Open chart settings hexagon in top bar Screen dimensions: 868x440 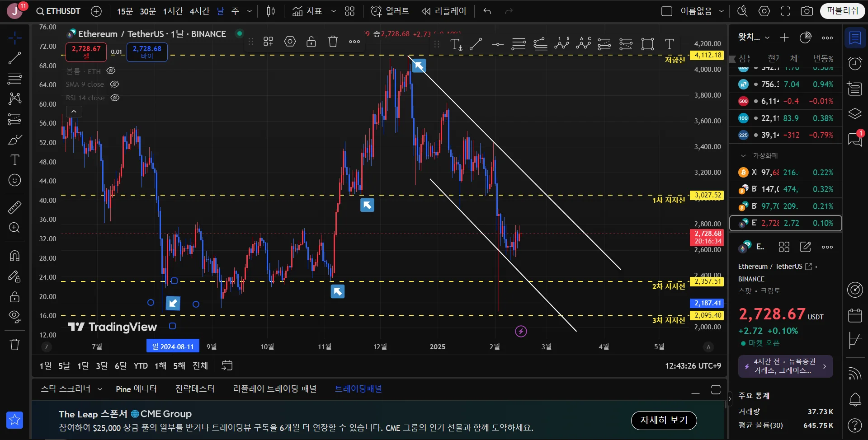pos(764,11)
